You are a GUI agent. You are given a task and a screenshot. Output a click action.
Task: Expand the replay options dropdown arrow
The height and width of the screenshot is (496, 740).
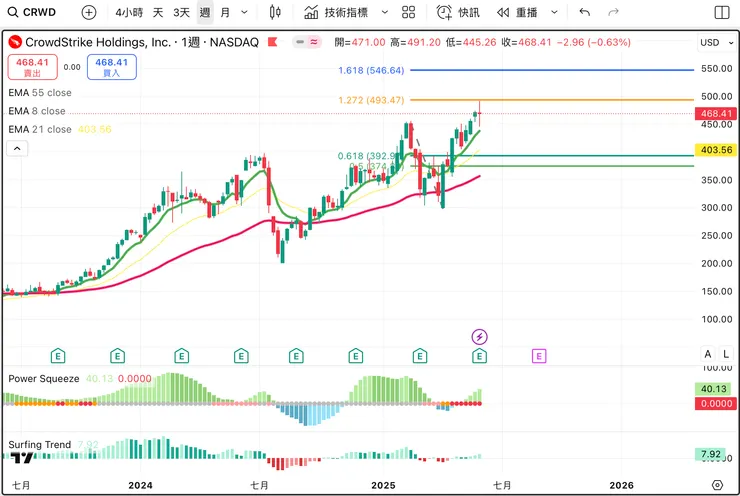(x=555, y=12)
